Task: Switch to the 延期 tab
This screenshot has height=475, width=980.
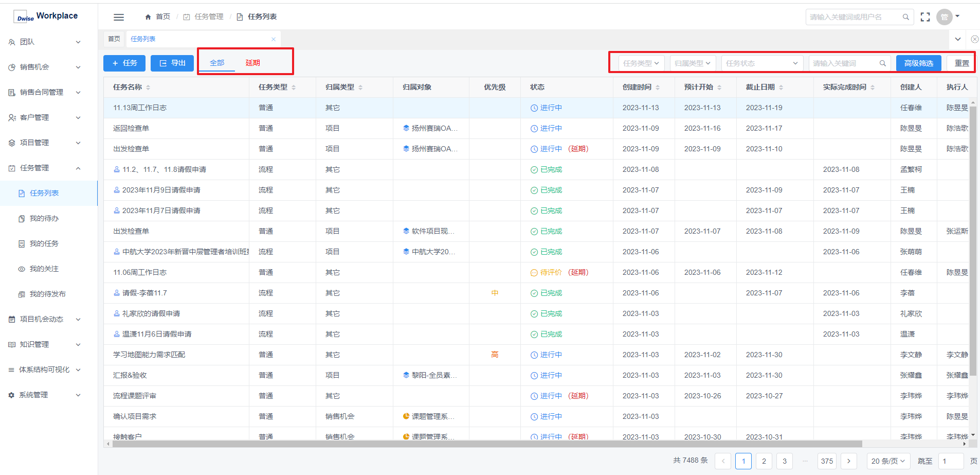Action: coord(252,63)
